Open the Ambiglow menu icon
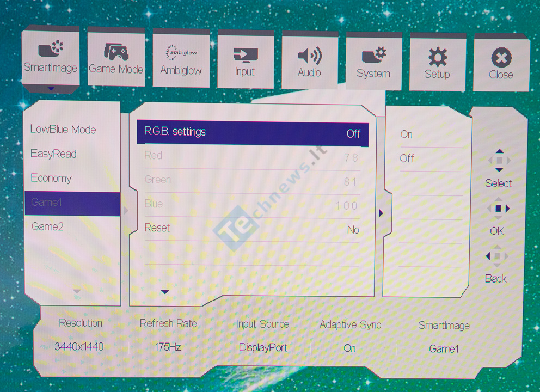Image resolution: width=540 pixels, height=392 pixels. [181, 53]
